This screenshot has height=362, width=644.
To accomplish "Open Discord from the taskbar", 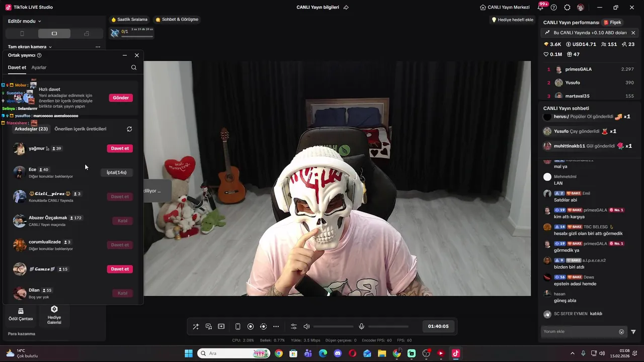I will point(338,353).
